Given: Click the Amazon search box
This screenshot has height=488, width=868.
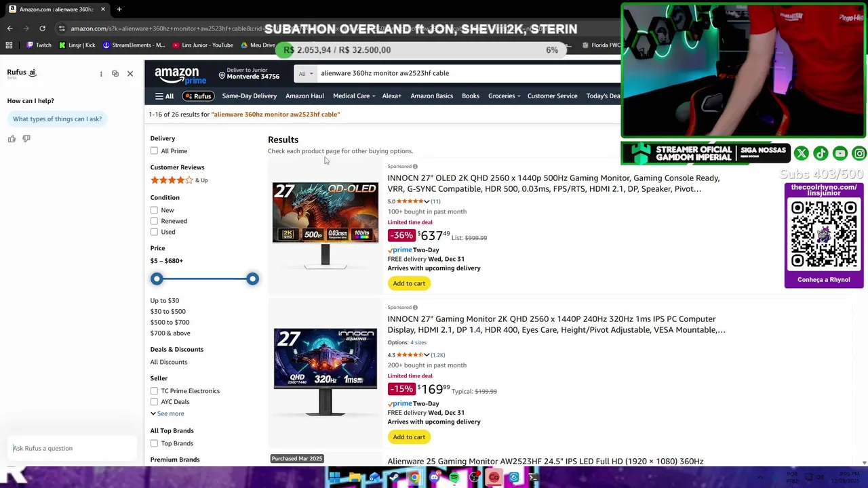Looking at the screenshot, I should pyautogui.click(x=468, y=73).
